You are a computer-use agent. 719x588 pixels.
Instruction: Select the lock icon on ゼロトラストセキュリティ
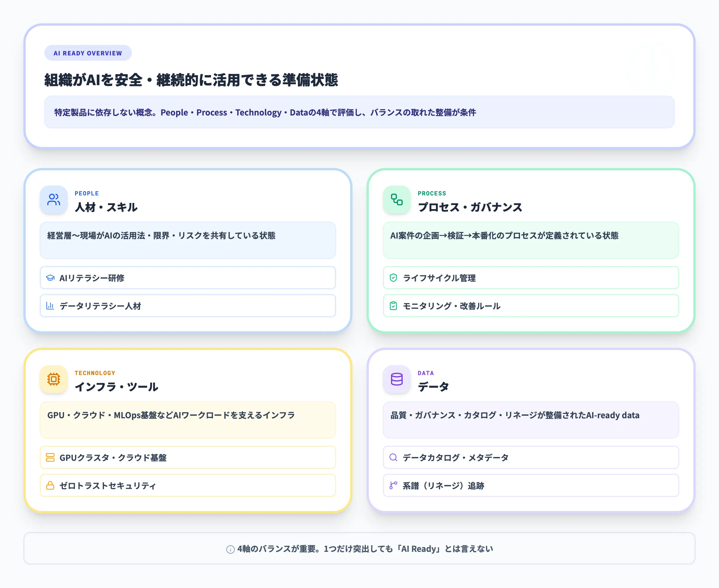click(x=50, y=485)
